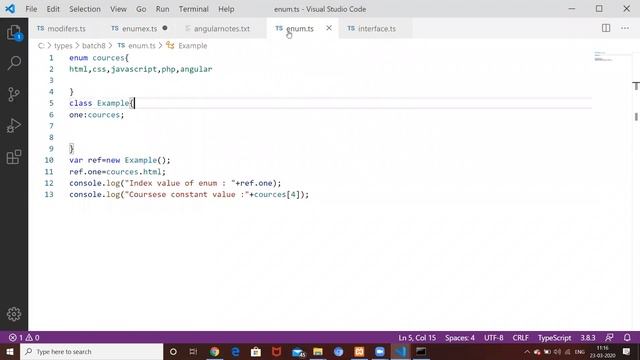Screen dimensions: 640x360
Task: Click 'UTF-8' encoding selector
Action: (493, 338)
